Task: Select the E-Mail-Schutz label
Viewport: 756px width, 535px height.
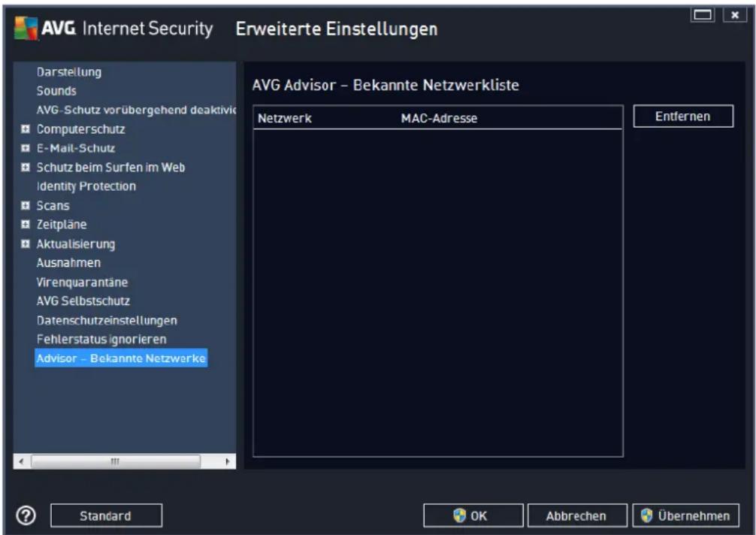Action: pos(76,148)
